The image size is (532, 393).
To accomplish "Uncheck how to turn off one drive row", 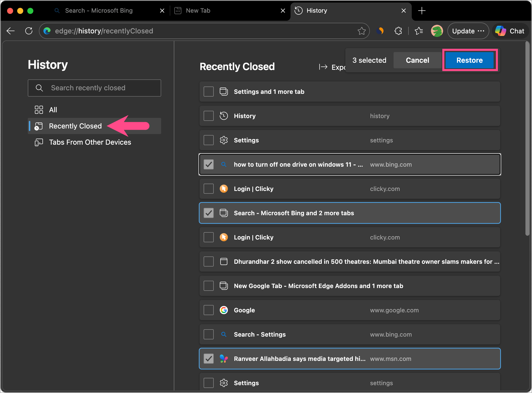I will pos(209,164).
